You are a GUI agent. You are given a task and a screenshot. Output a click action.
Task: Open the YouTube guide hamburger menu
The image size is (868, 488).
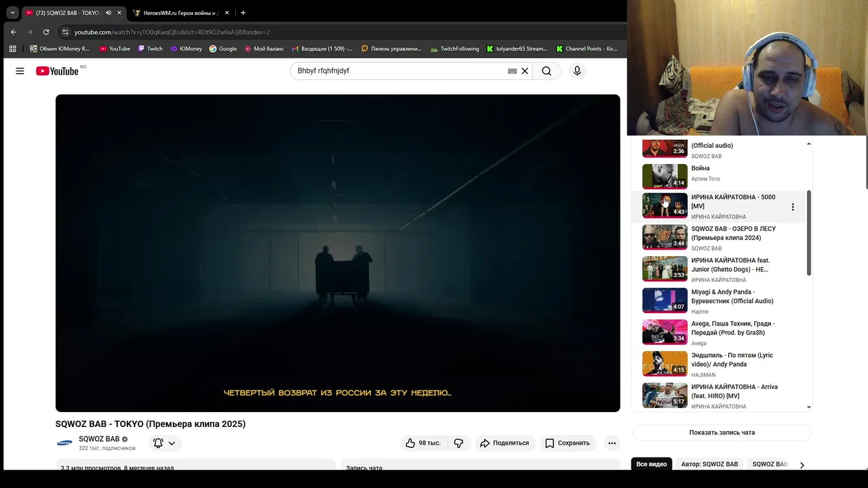(20, 71)
